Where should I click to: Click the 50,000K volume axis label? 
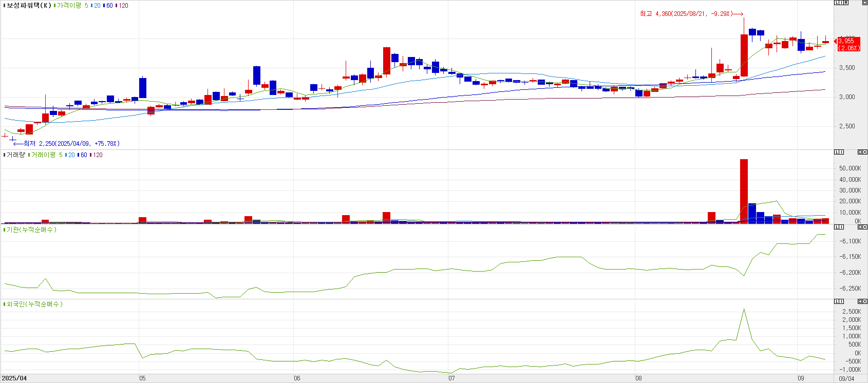pos(850,168)
